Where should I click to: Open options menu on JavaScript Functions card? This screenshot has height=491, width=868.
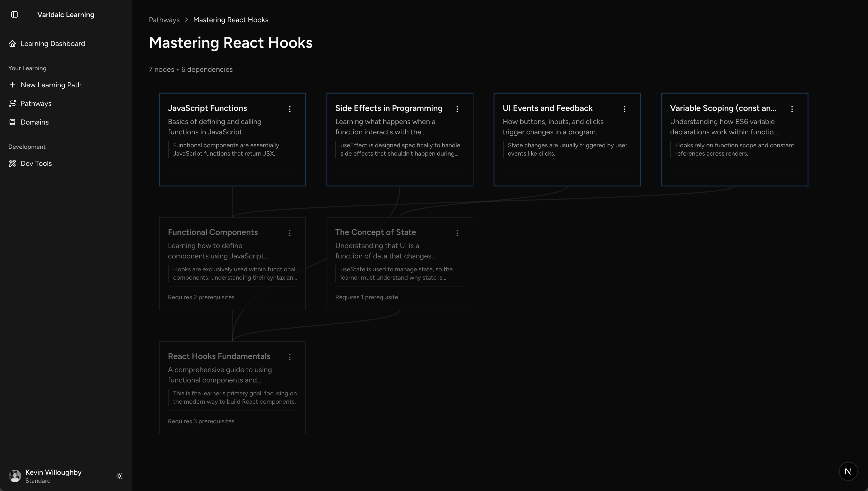(x=290, y=109)
